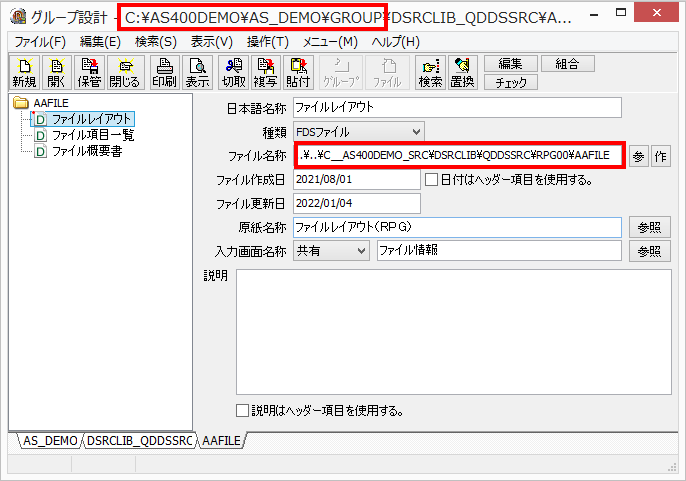Open the メニュー(M) menu
686x481 pixels.
[x=330, y=42]
